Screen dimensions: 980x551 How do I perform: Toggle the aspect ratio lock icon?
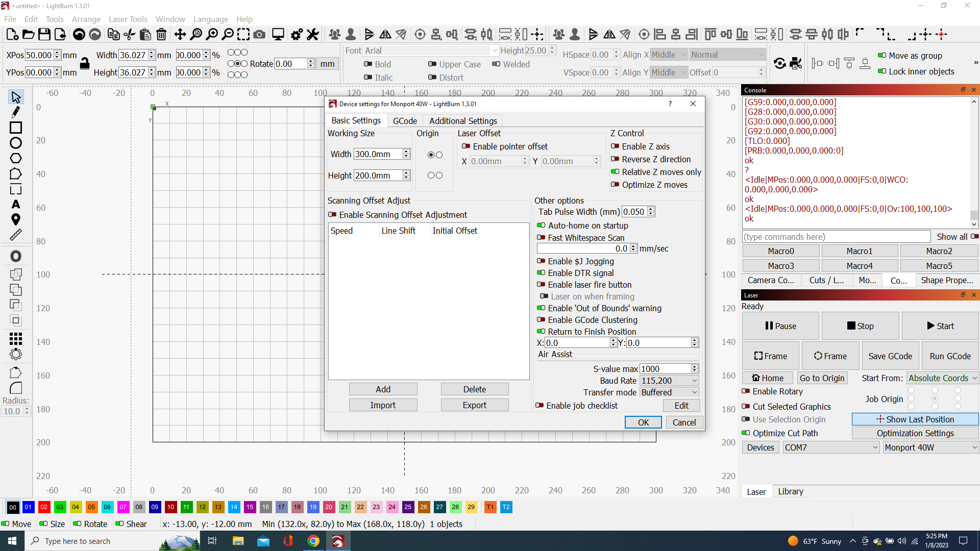point(85,63)
